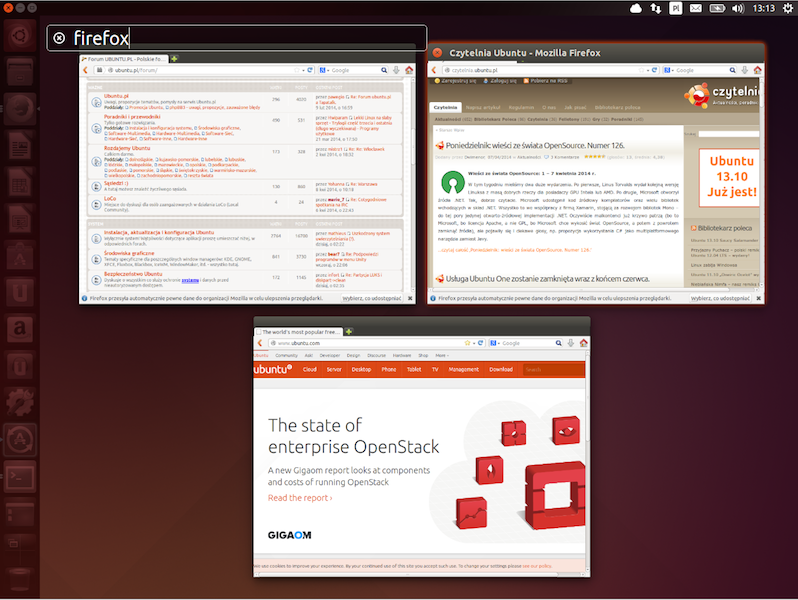Open search engine dropdown in ubuntu.com window

[x=495, y=343]
